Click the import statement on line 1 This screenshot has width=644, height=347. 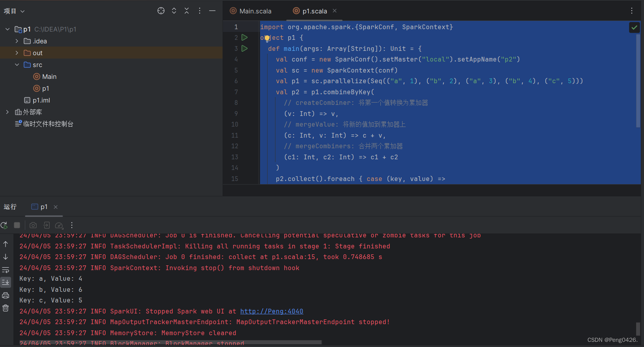(x=356, y=27)
